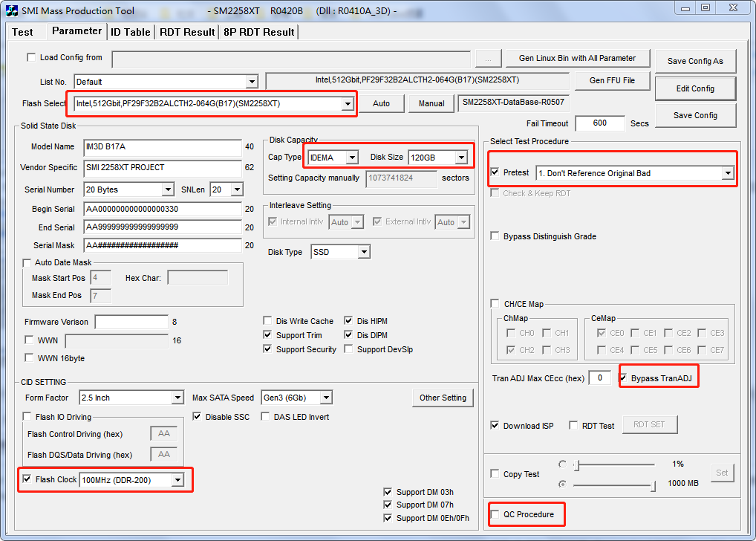
Task: Click Other Setting button
Action: (443, 398)
